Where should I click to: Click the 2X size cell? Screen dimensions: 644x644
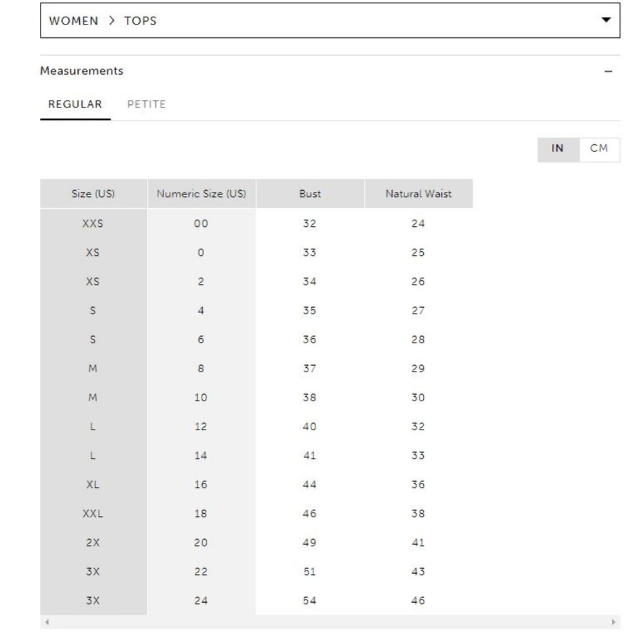pyautogui.click(x=93, y=543)
